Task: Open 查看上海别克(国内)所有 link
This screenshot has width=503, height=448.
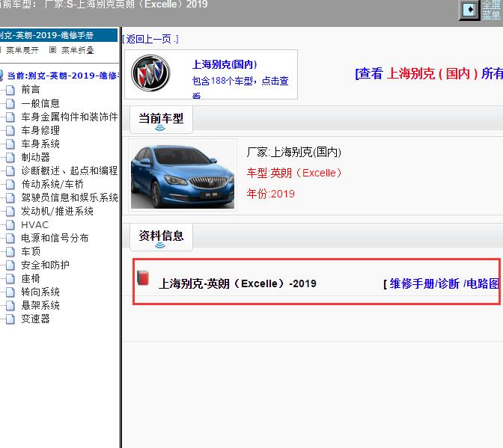Action: pos(429,73)
